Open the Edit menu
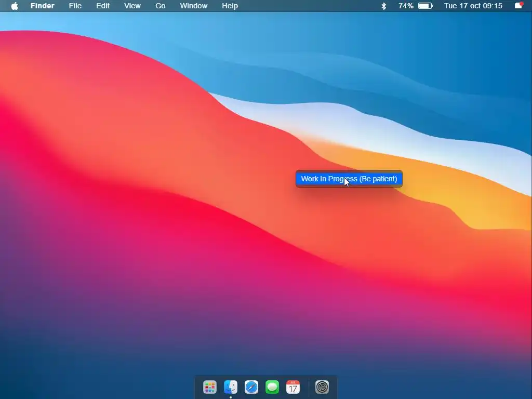The image size is (532, 399). (x=103, y=6)
